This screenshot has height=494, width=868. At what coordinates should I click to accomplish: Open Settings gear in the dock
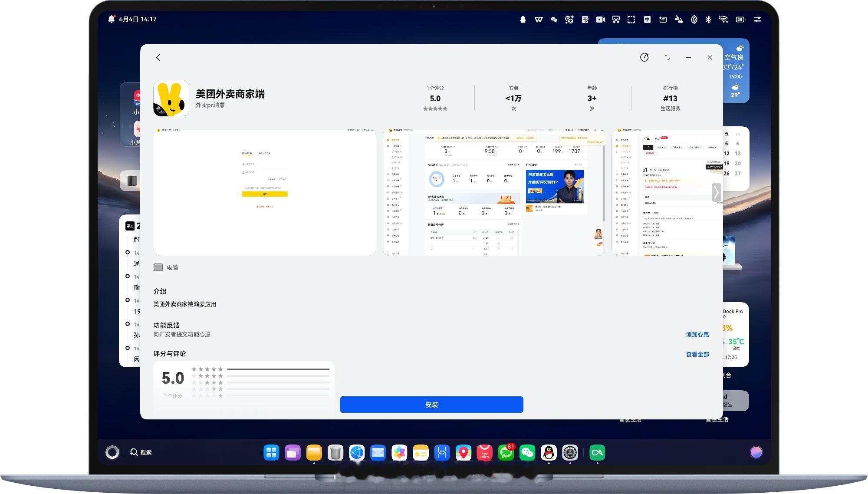570,453
